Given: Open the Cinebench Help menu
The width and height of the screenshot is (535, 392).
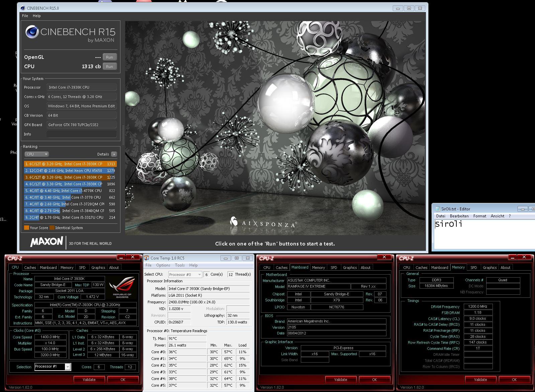Looking at the screenshot, I should click(37, 16).
